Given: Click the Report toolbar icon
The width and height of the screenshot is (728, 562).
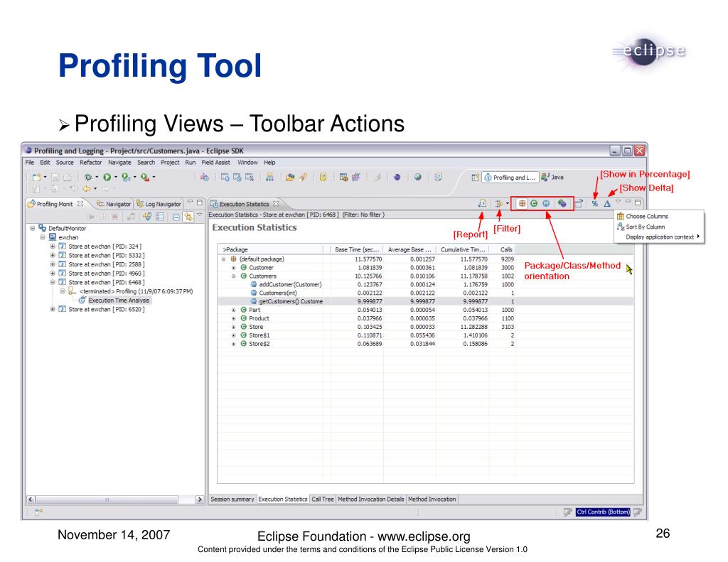Looking at the screenshot, I should click(483, 203).
